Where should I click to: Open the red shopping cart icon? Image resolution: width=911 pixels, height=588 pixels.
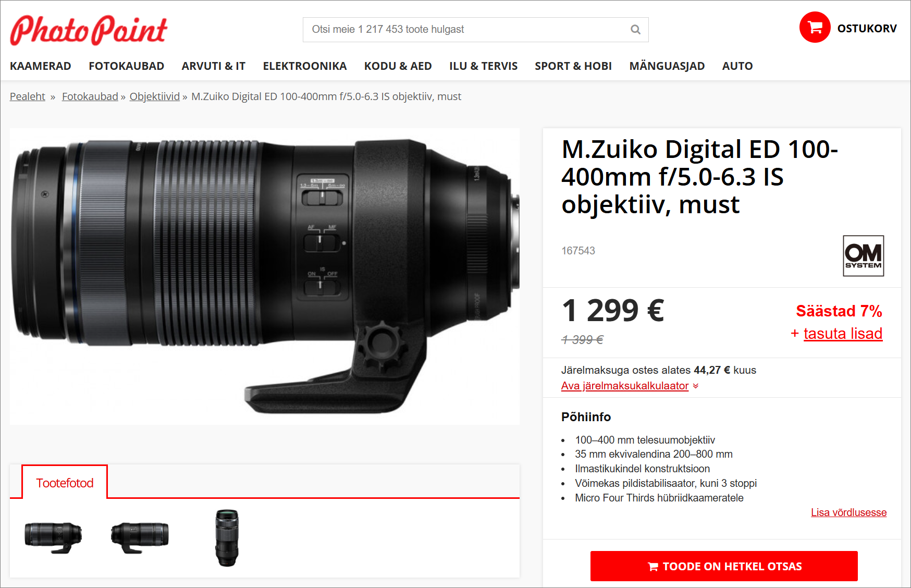point(815,27)
